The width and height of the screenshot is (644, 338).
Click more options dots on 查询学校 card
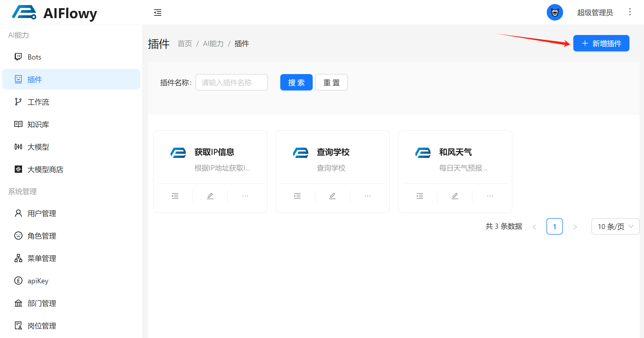point(367,196)
